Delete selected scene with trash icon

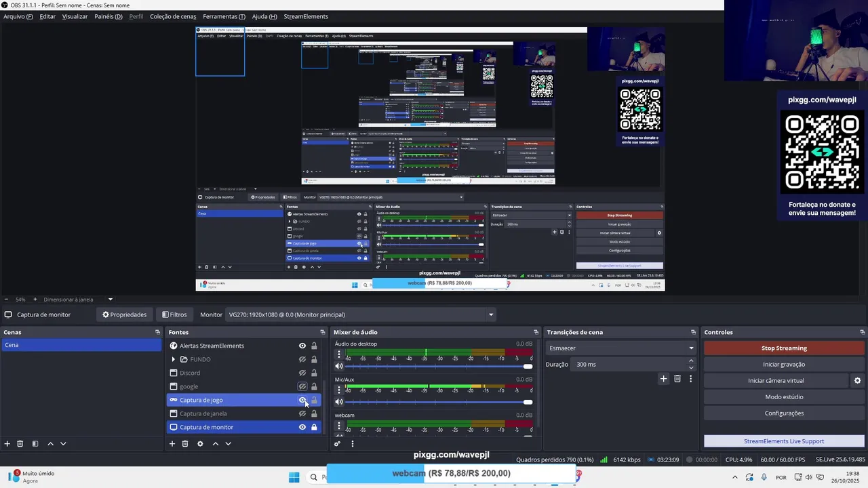pyautogui.click(x=20, y=444)
